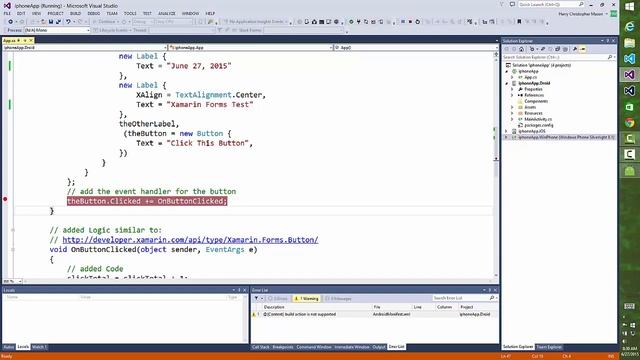Open the developer.xamarin.com link in comment

[x=190, y=240]
